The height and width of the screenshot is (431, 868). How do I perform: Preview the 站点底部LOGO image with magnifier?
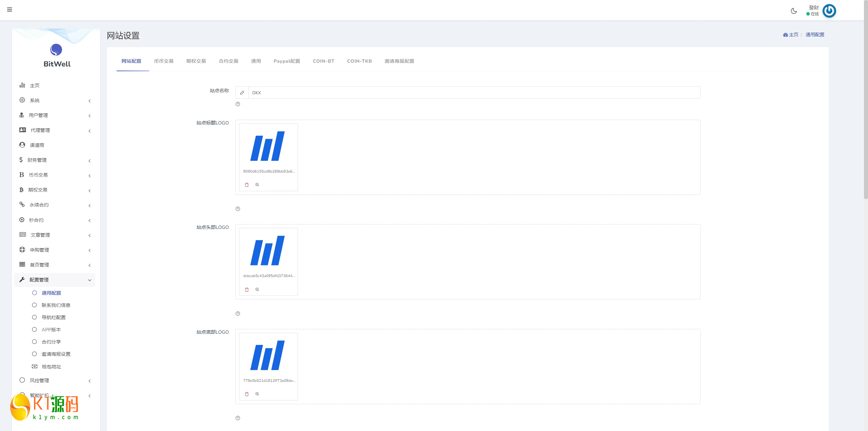257,394
